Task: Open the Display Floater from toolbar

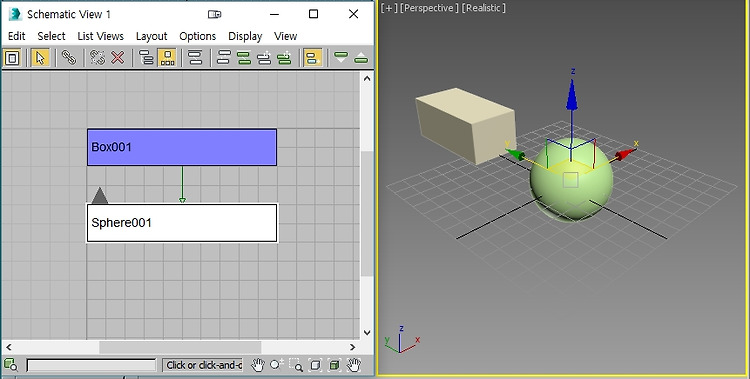Action: tap(12, 58)
